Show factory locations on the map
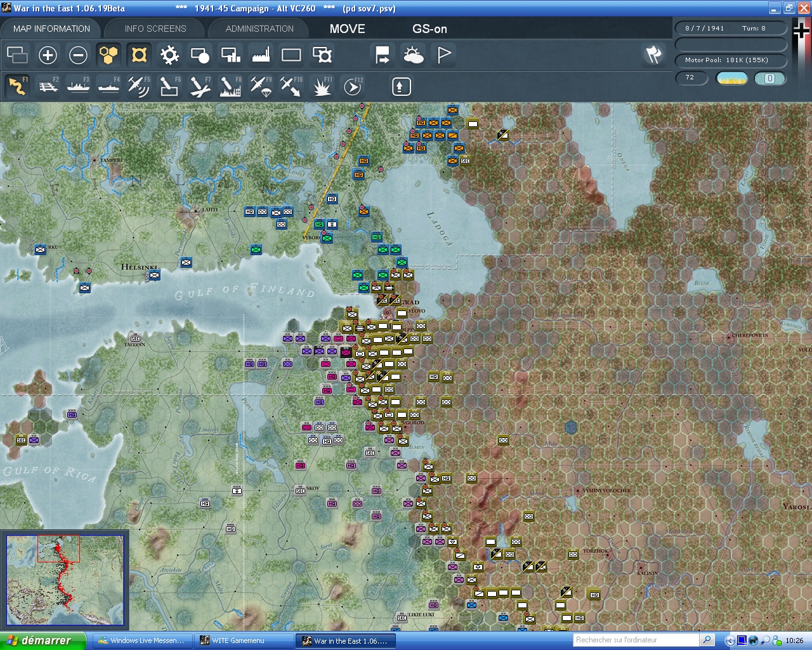Image resolution: width=812 pixels, height=650 pixels. click(x=261, y=55)
